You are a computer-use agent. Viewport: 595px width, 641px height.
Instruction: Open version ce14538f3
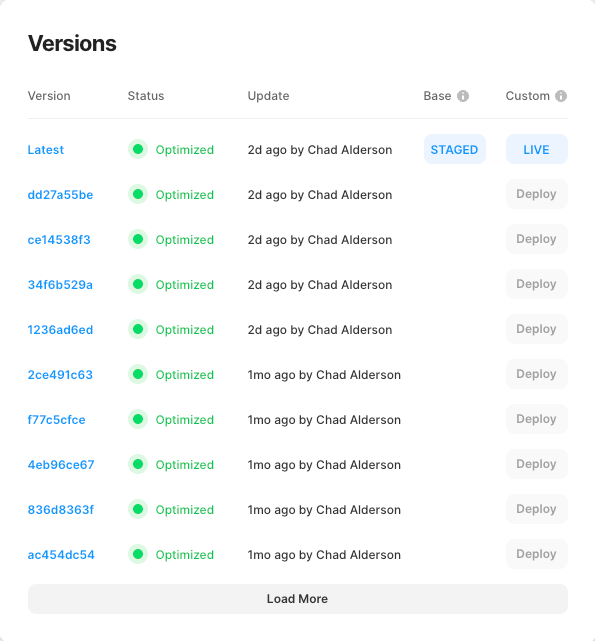point(59,240)
